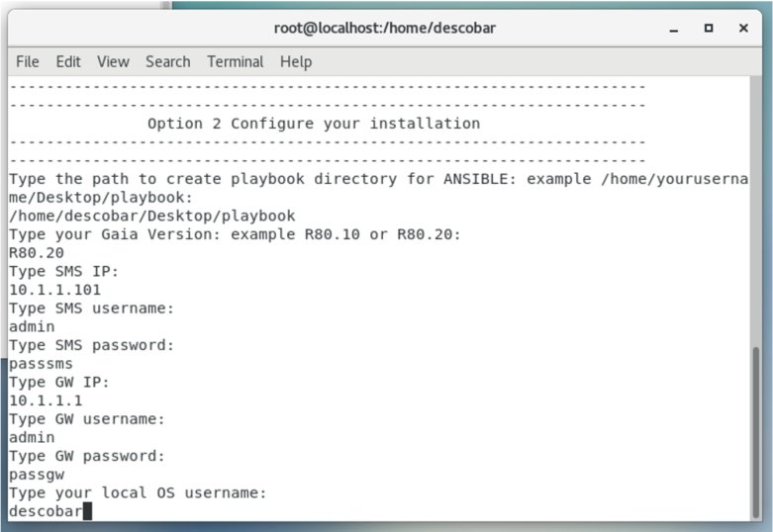Click the 10.1.1.1 GW IP line
Screen dimensions: 773x532
click(46, 400)
